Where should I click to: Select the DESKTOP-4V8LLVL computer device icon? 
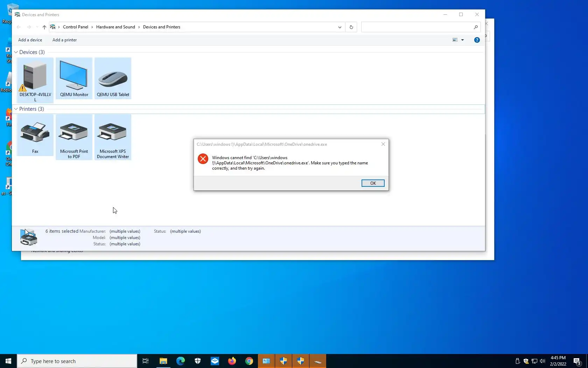coord(35,80)
